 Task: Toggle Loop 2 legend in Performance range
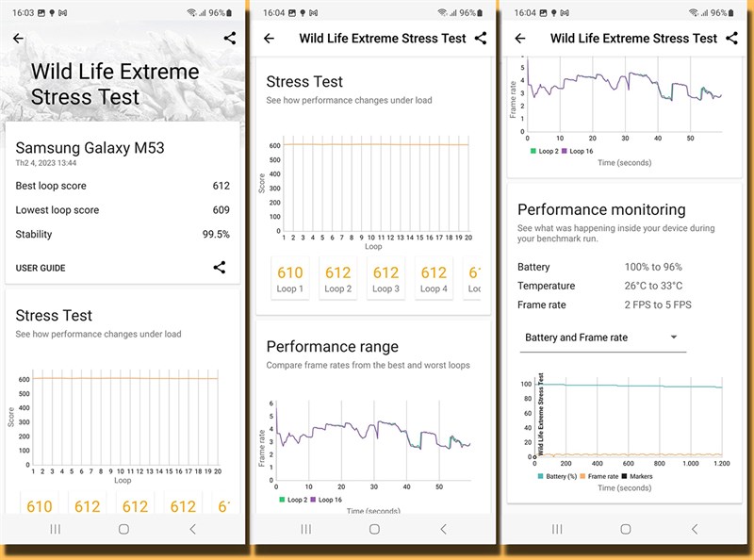[x=291, y=500]
